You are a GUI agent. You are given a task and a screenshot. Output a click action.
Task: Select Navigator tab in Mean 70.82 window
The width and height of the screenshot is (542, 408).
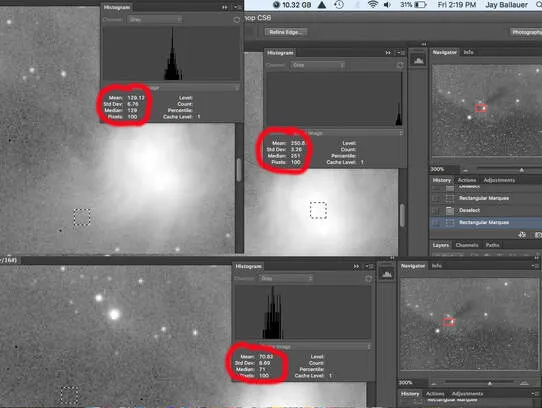pyautogui.click(x=413, y=266)
